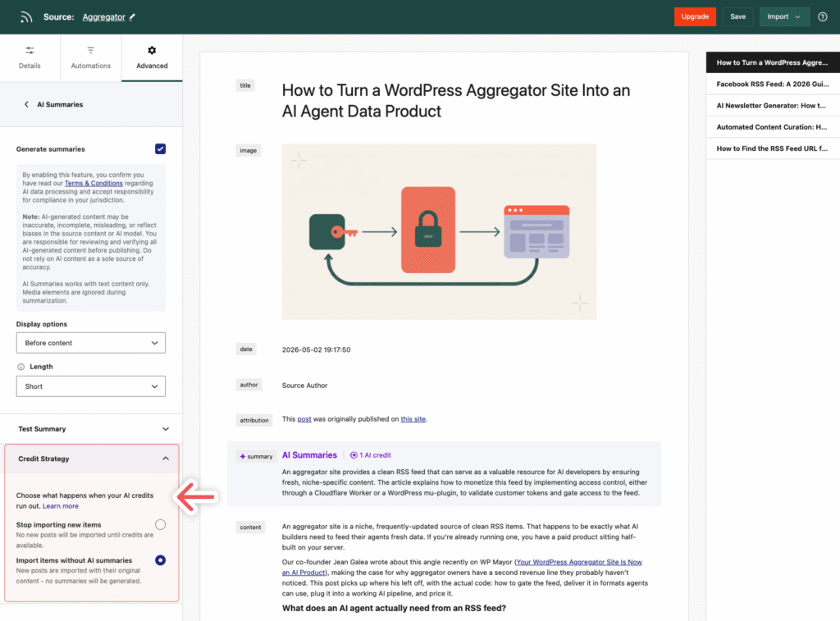Click the AI Summaries heading in preview
This screenshot has width=840, height=621.
pyautogui.click(x=309, y=455)
